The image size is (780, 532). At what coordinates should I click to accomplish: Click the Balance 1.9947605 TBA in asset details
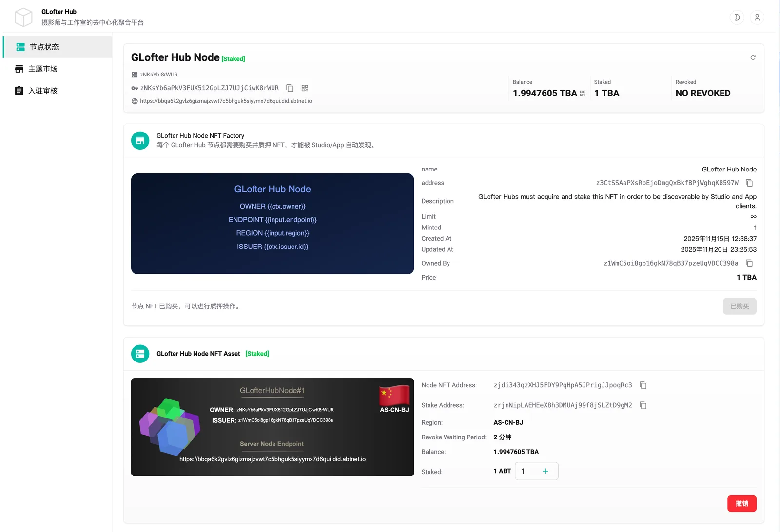(516, 452)
